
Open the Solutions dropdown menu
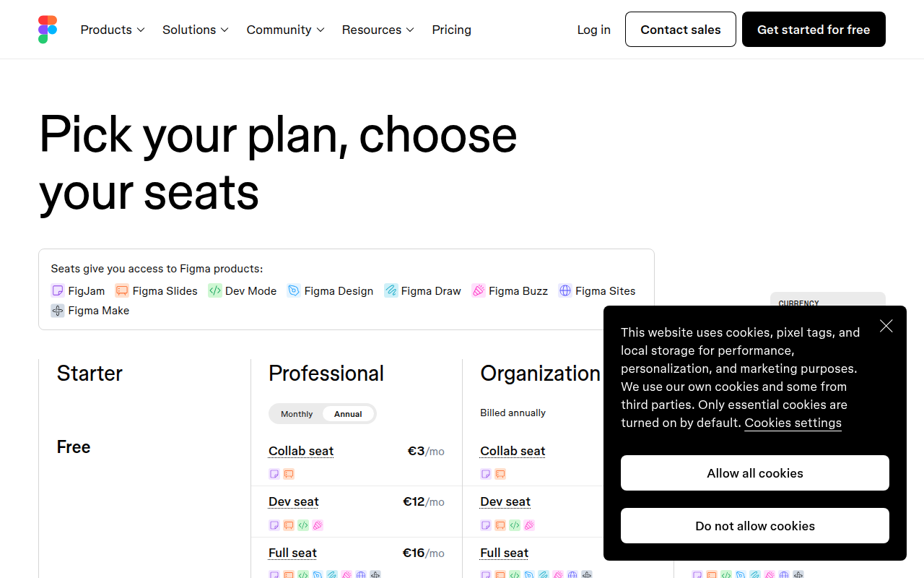click(195, 30)
